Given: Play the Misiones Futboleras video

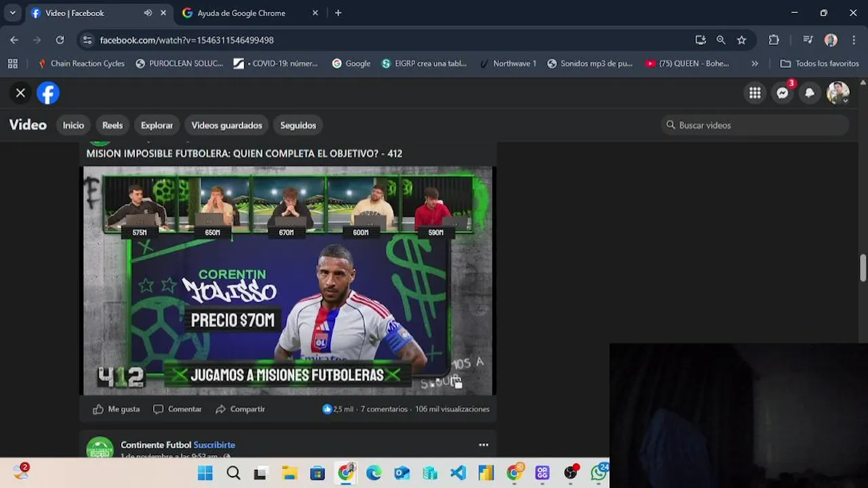Looking at the screenshot, I should 289,281.
